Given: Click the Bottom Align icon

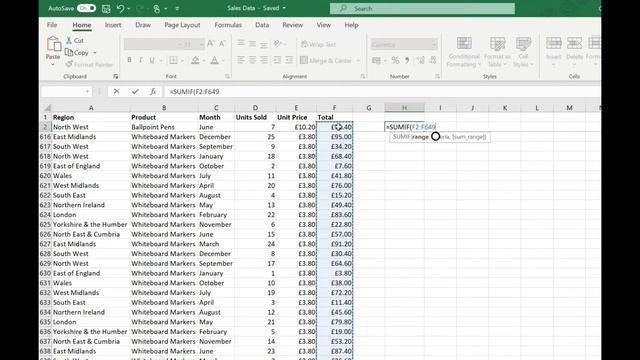Looking at the screenshot, I should coord(264,44).
